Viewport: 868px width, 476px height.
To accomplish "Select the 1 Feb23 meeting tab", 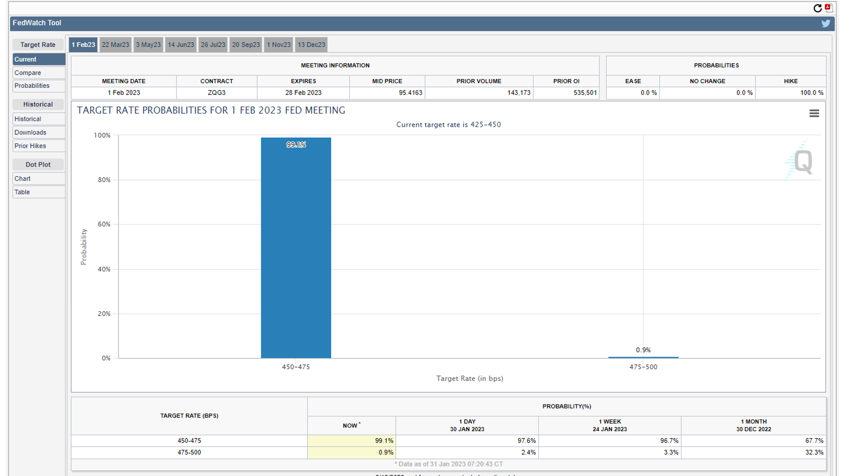I will pos(83,45).
